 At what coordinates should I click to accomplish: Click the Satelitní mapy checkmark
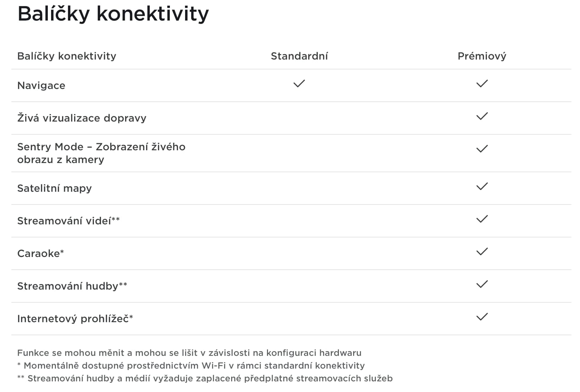tap(482, 186)
